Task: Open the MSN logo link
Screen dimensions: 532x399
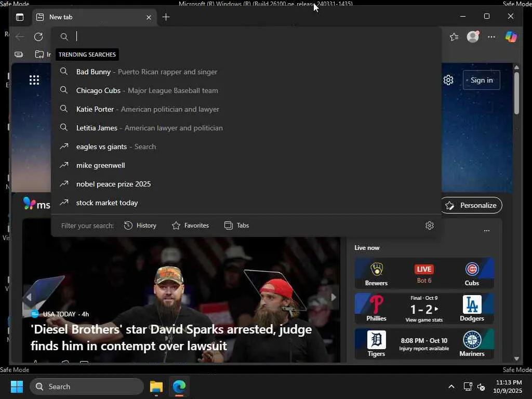Action: 37,204
